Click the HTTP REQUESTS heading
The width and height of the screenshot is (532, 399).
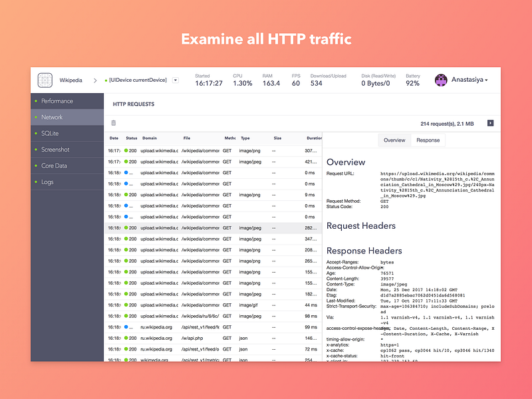click(134, 104)
